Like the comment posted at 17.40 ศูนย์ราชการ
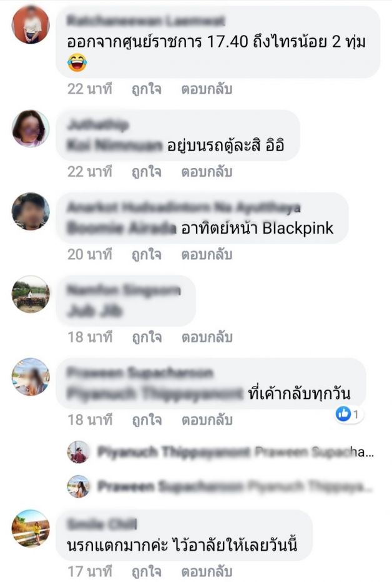Image resolution: width=392 pixels, height=582 pixels. pos(147,89)
